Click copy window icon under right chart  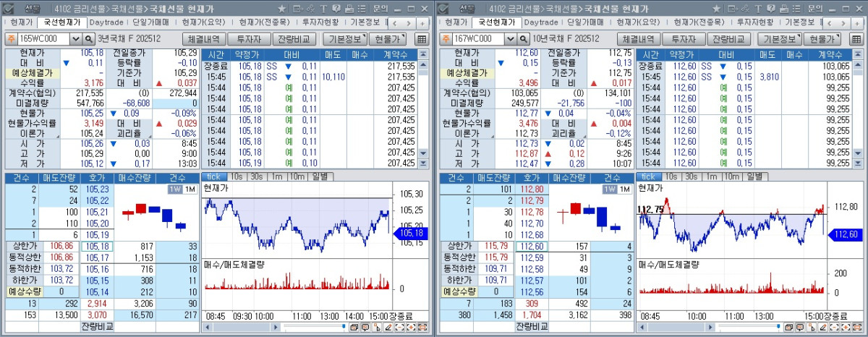788,327
